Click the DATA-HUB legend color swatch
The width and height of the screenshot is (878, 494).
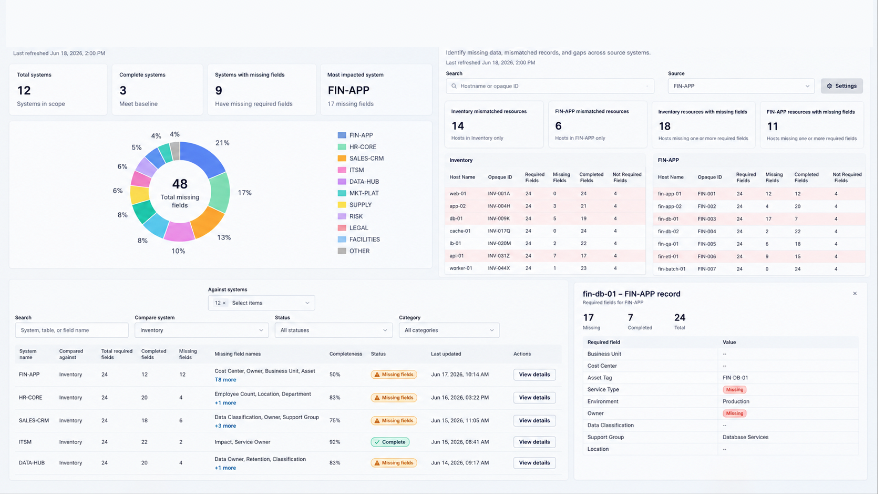click(x=342, y=181)
